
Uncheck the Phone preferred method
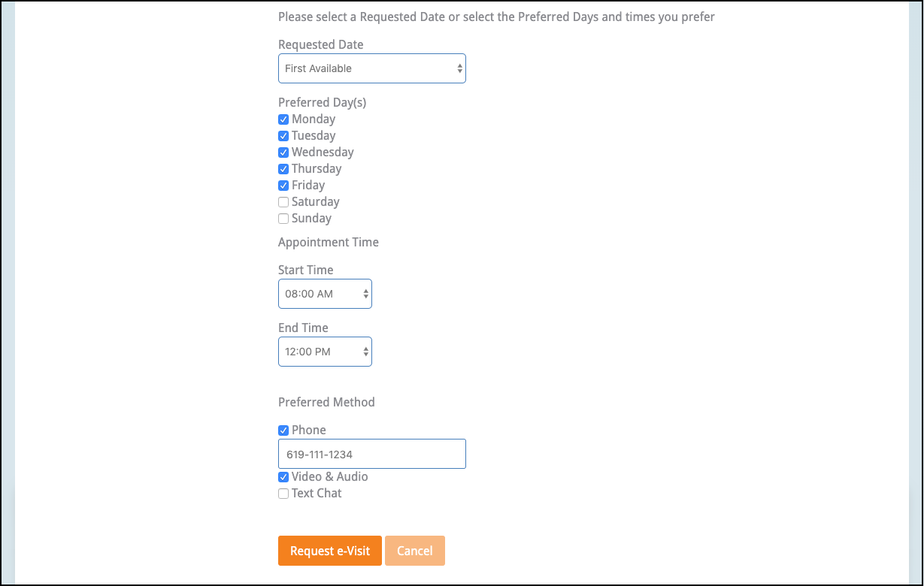[x=283, y=430]
